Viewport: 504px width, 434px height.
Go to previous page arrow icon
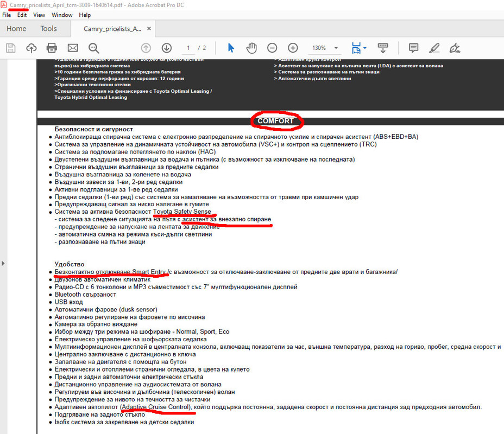pyautogui.click(x=146, y=48)
